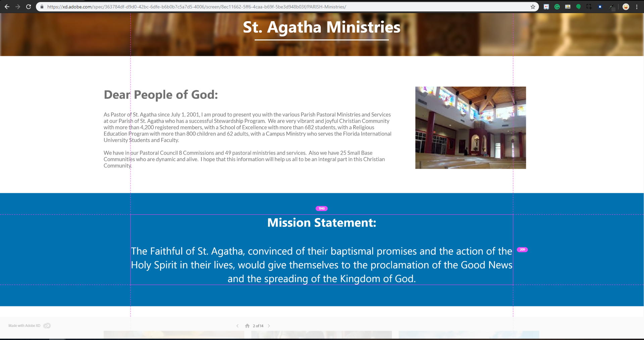Select the church interior photo
This screenshot has height=340, width=644.
click(x=470, y=128)
